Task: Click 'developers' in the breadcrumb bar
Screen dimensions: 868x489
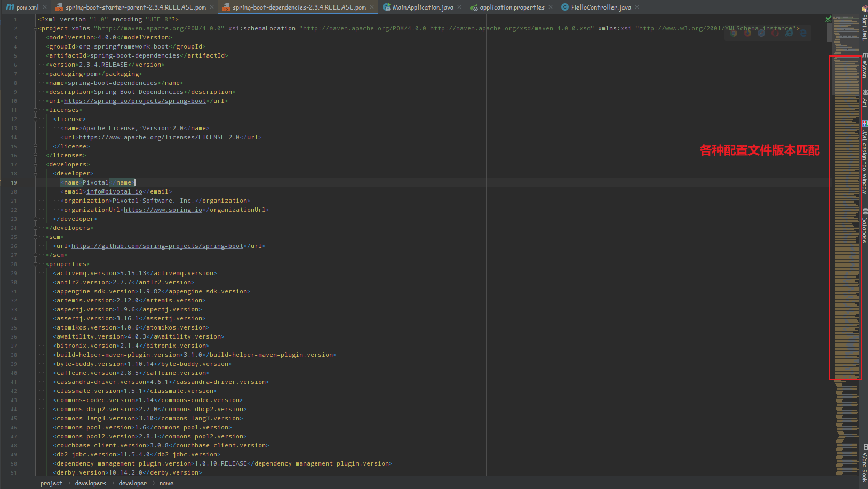Action: pyautogui.click(x=90, y=483)
